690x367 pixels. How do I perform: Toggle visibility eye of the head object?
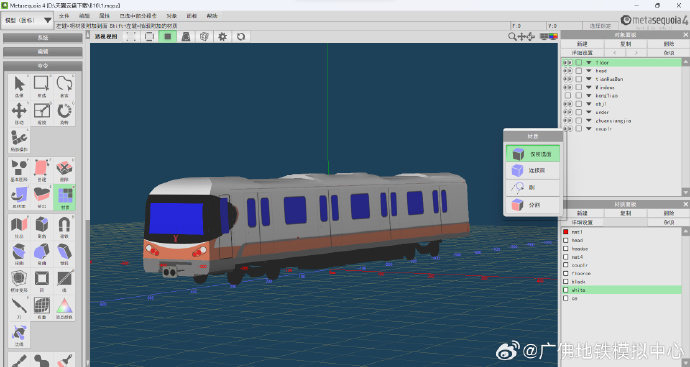coord(568,71)
